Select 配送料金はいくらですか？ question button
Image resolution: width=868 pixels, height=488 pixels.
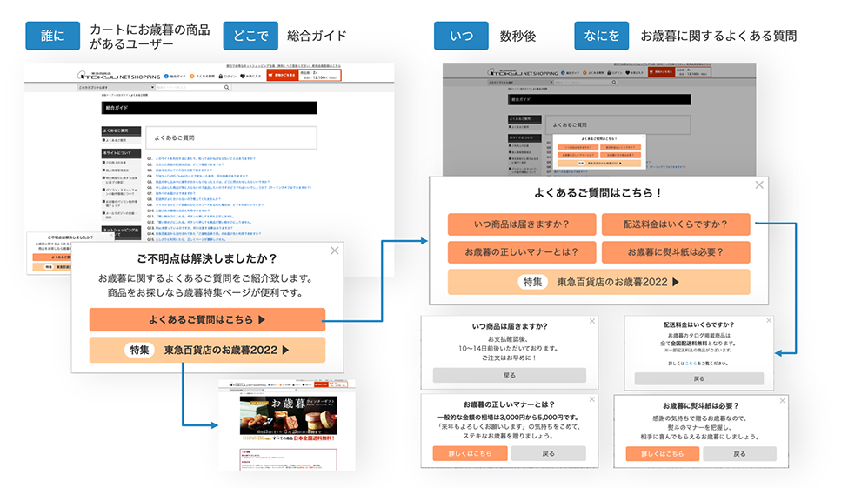point(676,224)
